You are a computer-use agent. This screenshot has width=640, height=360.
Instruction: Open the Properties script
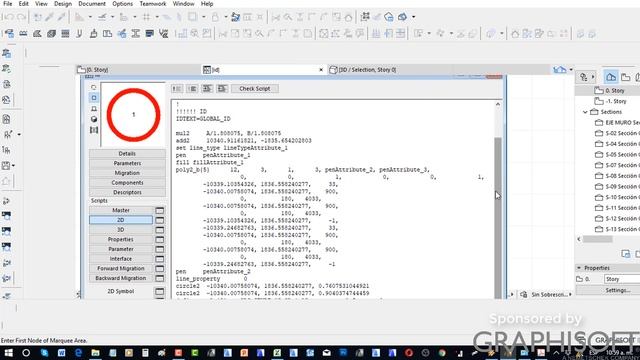[x=121, y=240]
